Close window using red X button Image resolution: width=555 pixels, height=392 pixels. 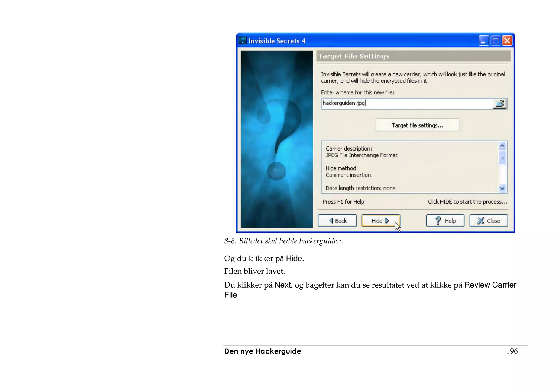click(507, 41)
